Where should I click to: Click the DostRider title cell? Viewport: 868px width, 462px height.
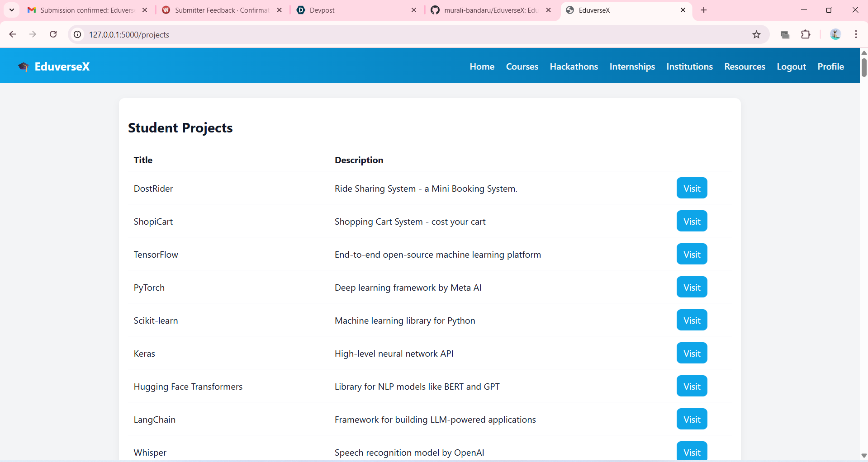153,189
